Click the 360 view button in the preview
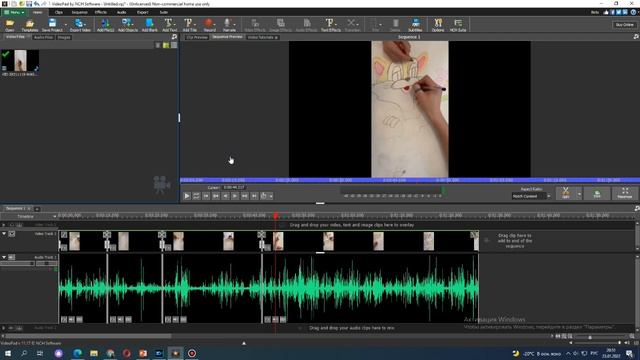This screenshot has height=360, width=640. (597, 193)
